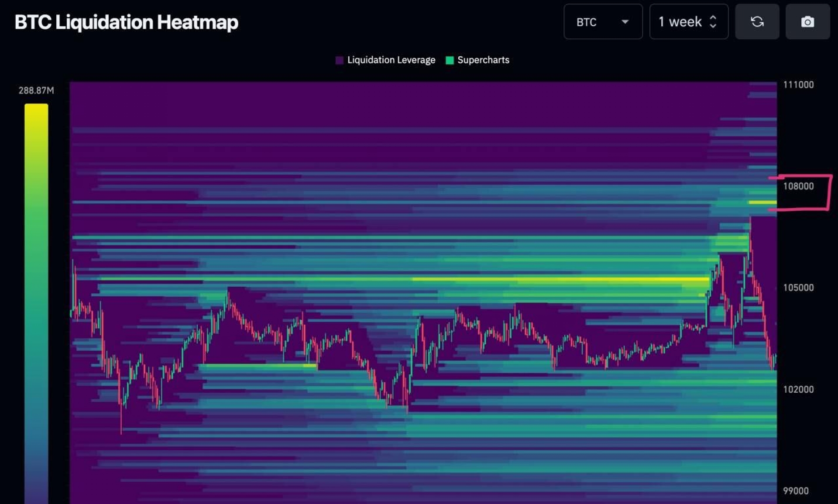Toggle the Liquidation Leverage legend entry

385,60
